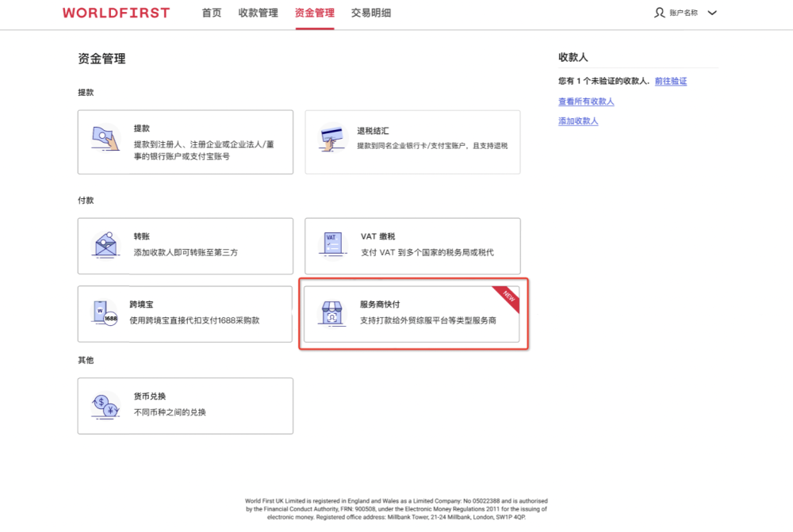Open the highlighted 服务商快付 card
The image size is (793, 532).
412,314
